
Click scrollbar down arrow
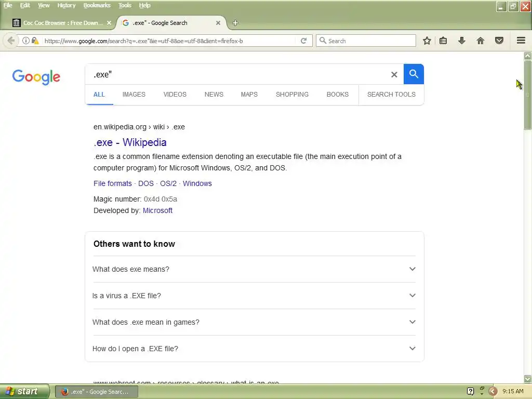click(x=528, y=379)
